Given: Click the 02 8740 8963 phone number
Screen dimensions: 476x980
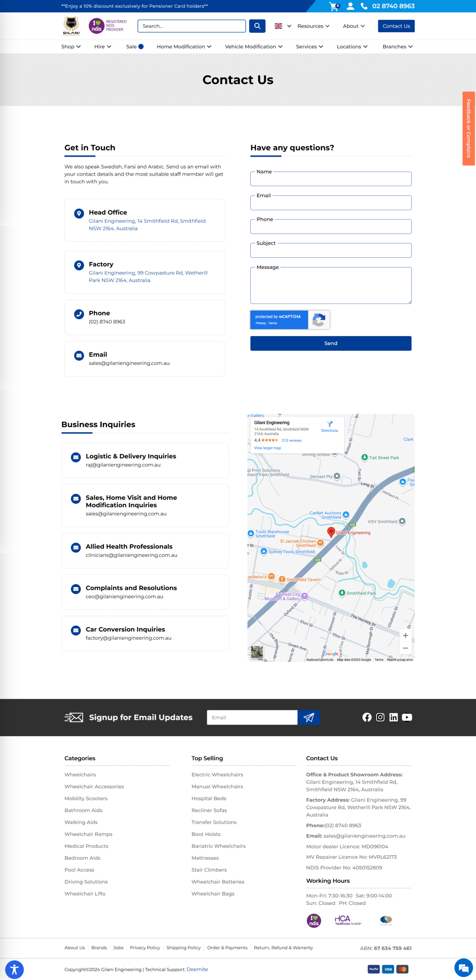Looking at the screenshot, I should click(x=393, y=6).
